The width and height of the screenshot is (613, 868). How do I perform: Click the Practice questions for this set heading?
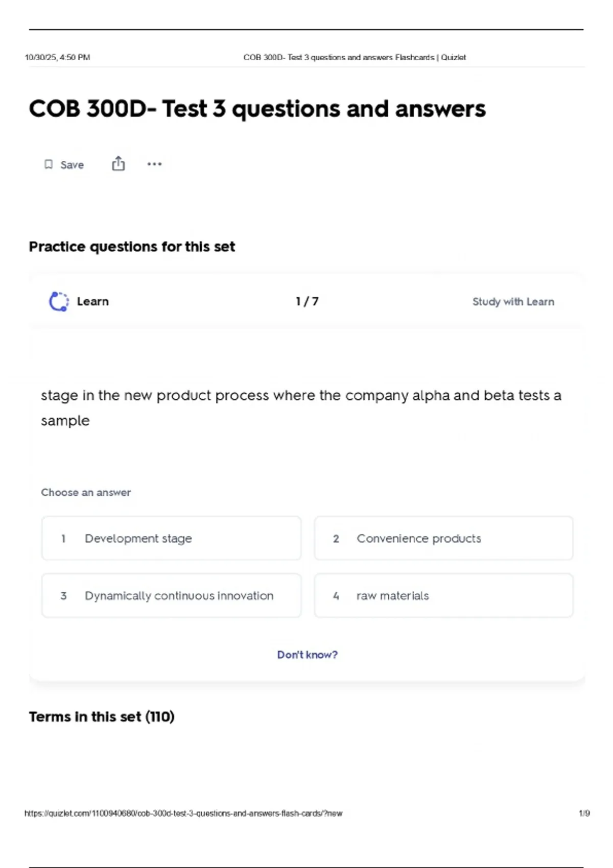pyautogui.click(x=132, y=247)
